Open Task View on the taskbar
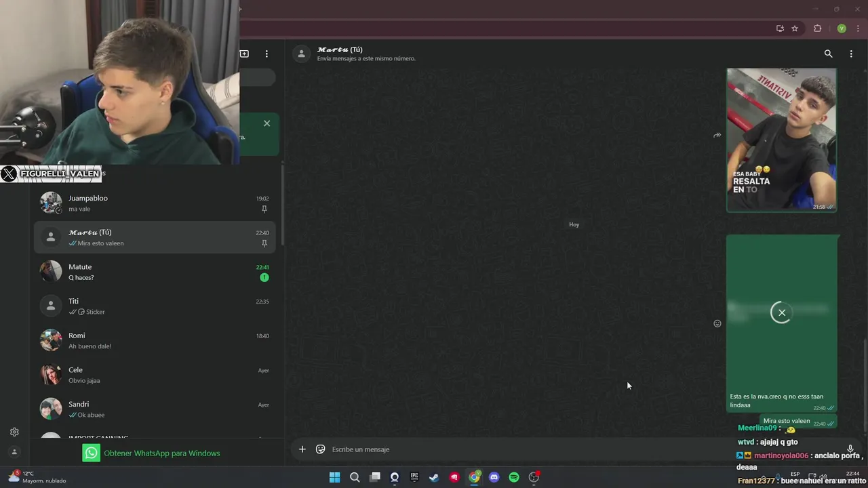 [375, 477]
